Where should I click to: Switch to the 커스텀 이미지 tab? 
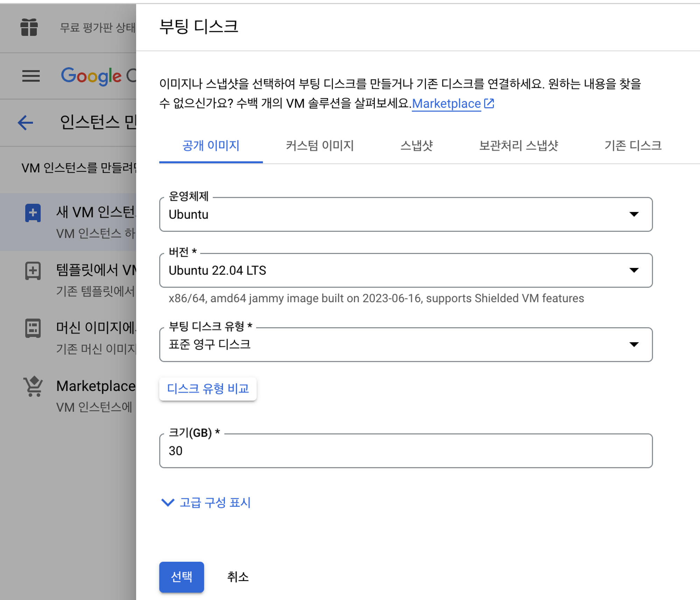(x=320, y=146)
